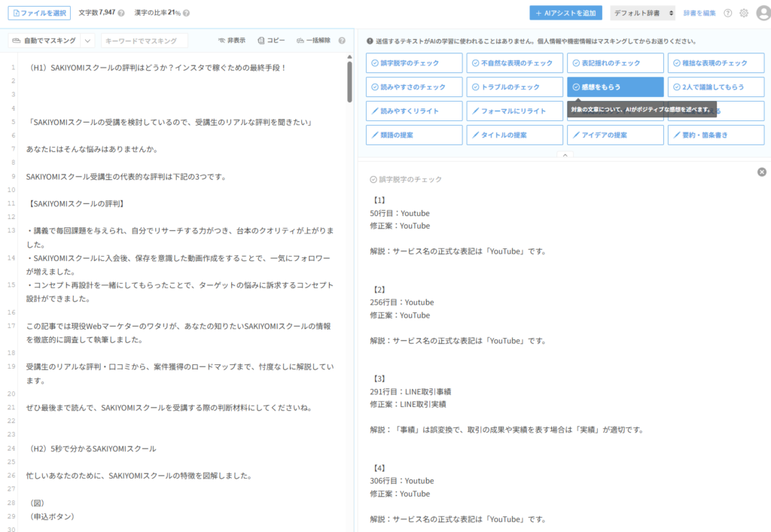This screenshot has width=771, height=532.
Task: Select アイデアの提案
Action: pos(615,135)
